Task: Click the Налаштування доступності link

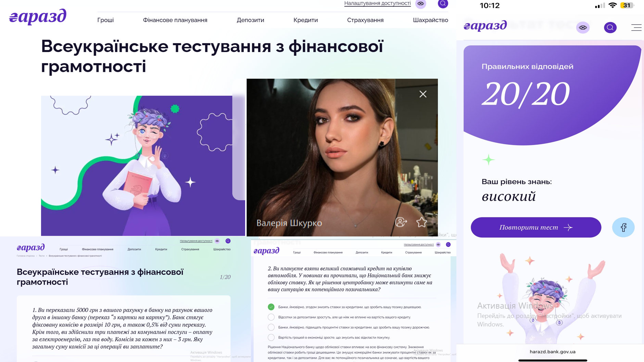Action: (377, 3)
